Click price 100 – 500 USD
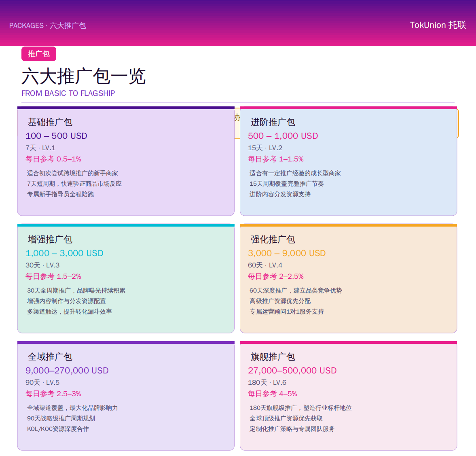This screenshot has width=476, height=456. coord(57,136)
